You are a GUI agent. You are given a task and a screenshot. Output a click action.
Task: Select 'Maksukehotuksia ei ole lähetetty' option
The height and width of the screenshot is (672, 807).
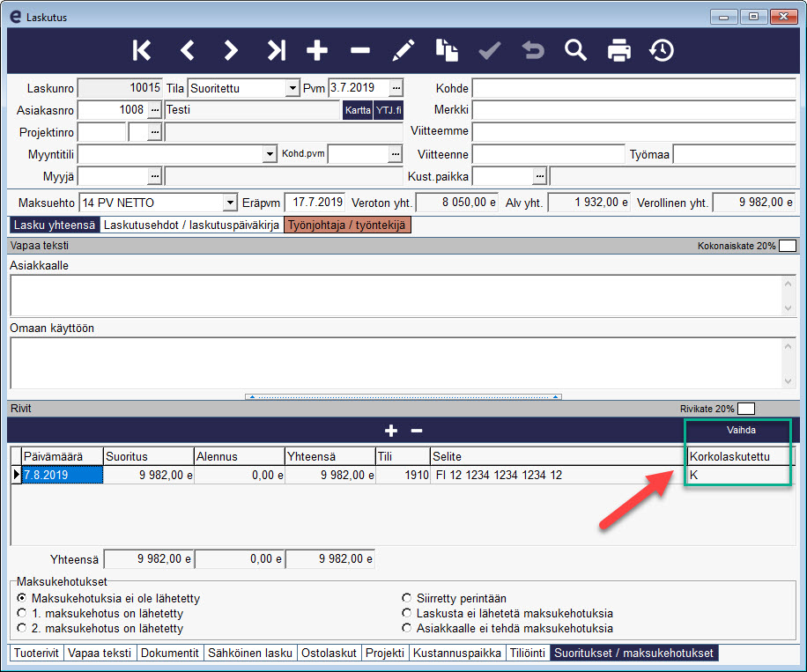22,598
